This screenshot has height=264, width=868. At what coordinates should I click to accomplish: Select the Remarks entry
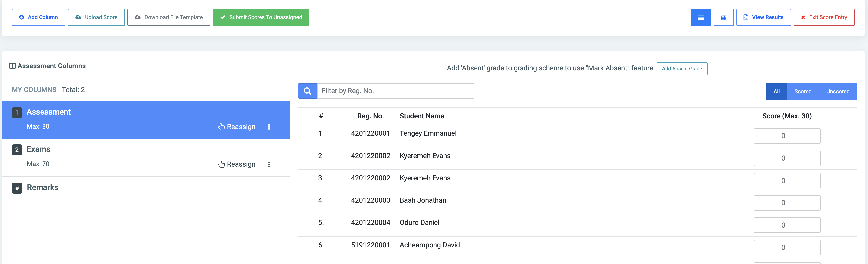click(43, 187)
